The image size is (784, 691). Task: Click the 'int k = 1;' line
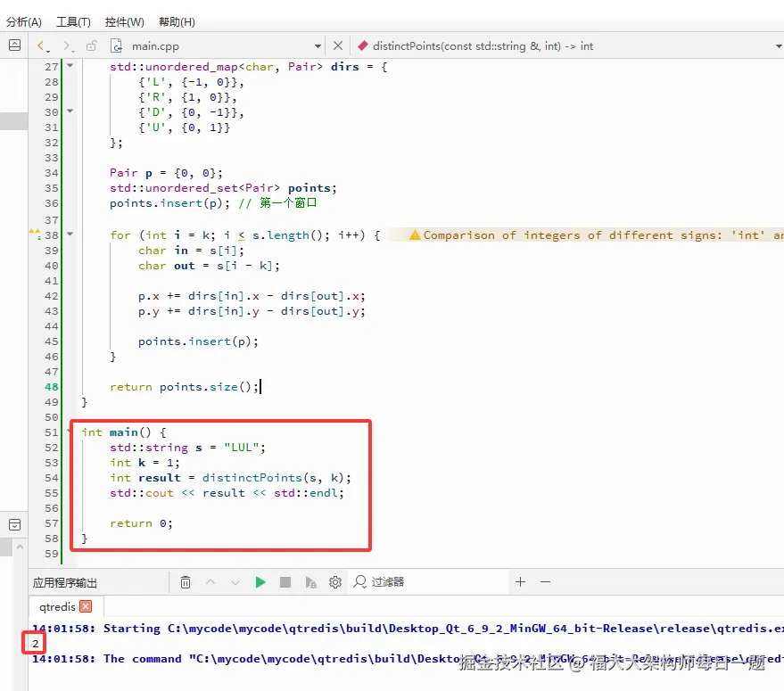(144, 463)
